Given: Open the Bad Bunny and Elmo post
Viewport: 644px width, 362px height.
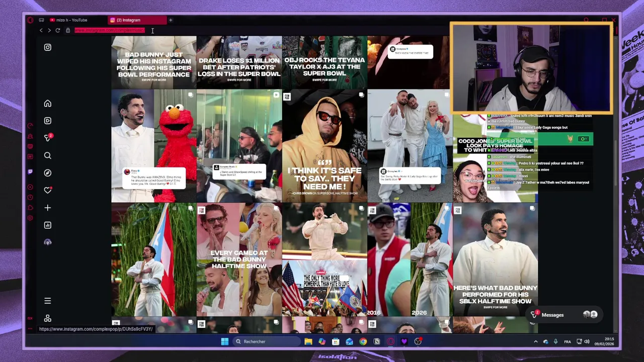Looking at the screenshot, I should pos(153,146).
